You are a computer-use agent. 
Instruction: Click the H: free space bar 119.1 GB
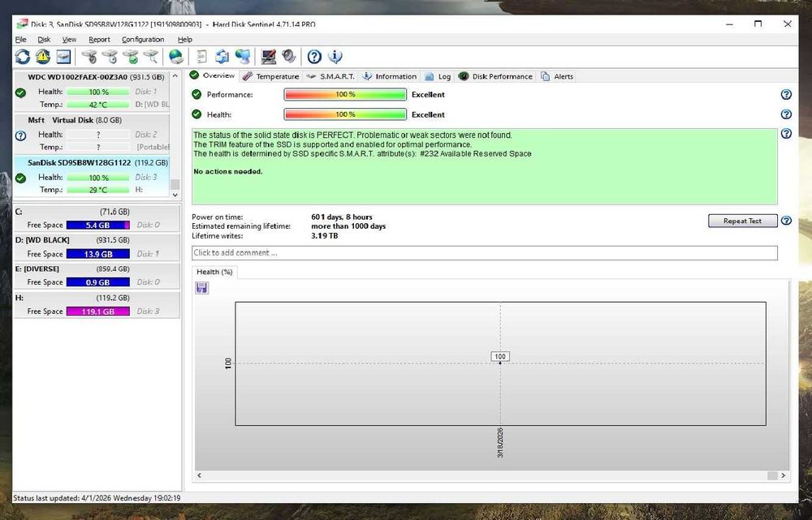pyautogui.click(x=98, y=312)
